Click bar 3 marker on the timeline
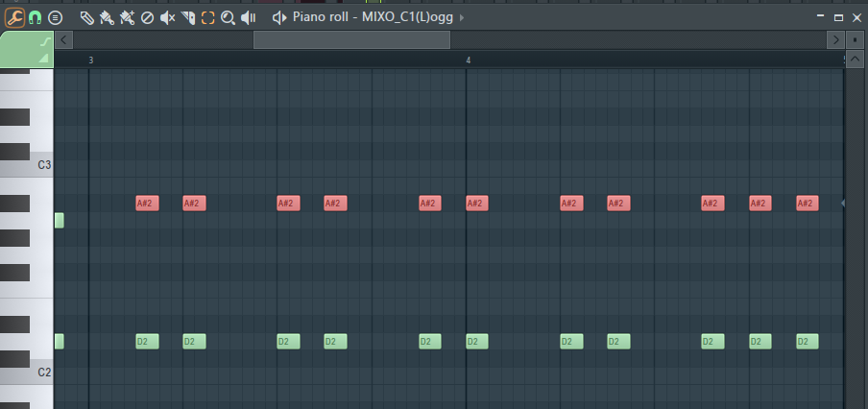868x409 pixels. click(x=91, y=60)
